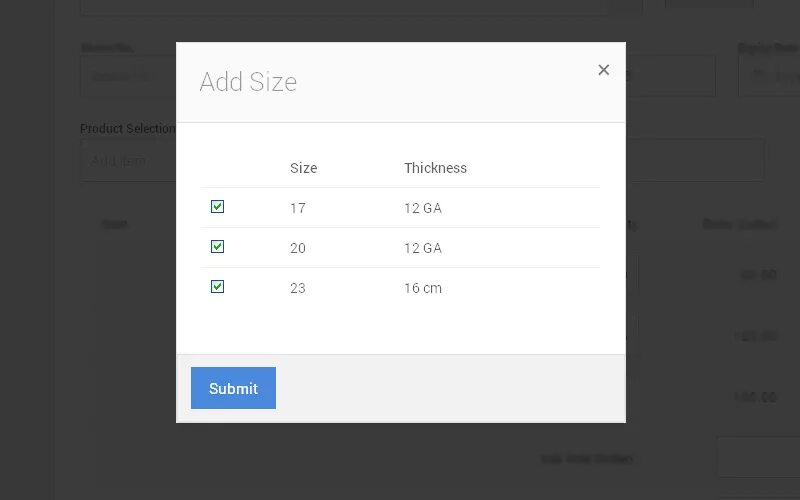Viewport: 800px width, 500px height.
Task: Focus the dimmed field left of the dialog header
Action: click(128, 76)
